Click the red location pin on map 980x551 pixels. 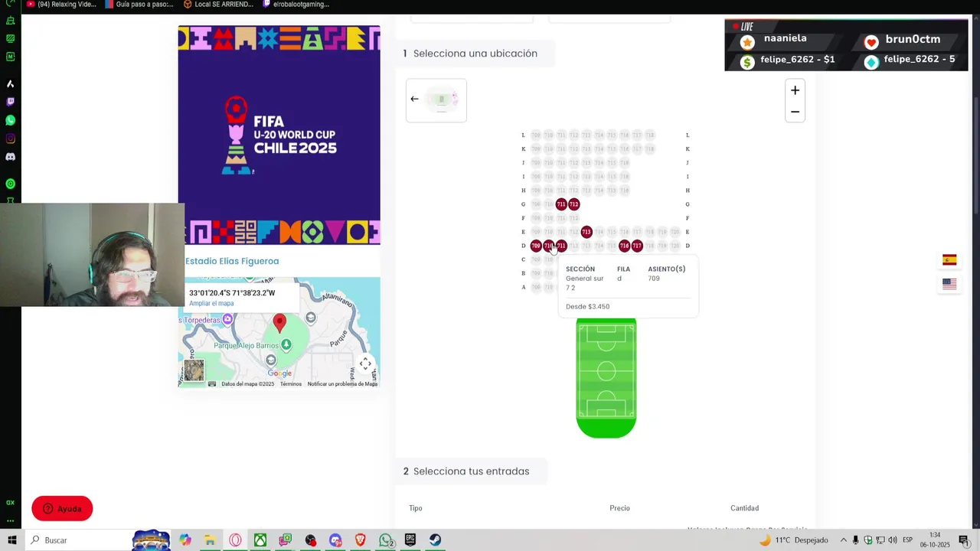(279, 323)
